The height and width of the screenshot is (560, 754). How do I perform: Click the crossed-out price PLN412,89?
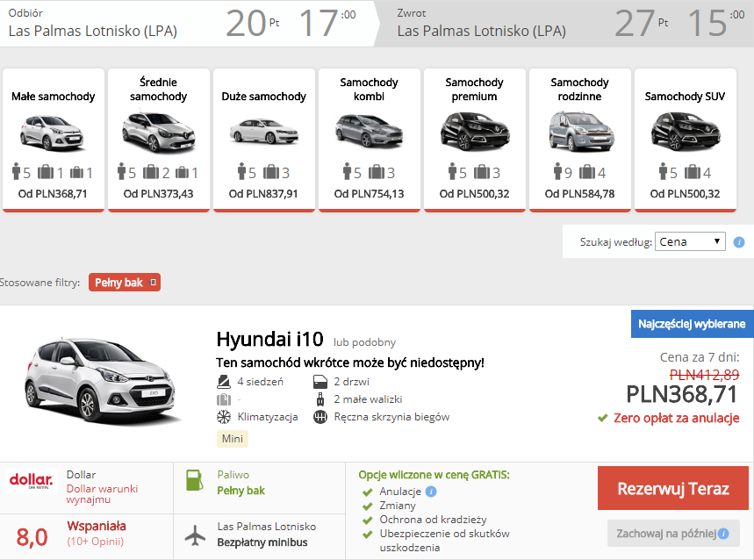[x=705, y=375]
